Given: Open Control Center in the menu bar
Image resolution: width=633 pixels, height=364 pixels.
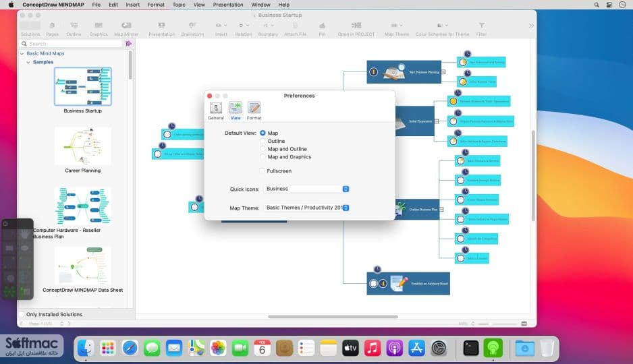Looking at the screenshot, I should click(609, 5).
